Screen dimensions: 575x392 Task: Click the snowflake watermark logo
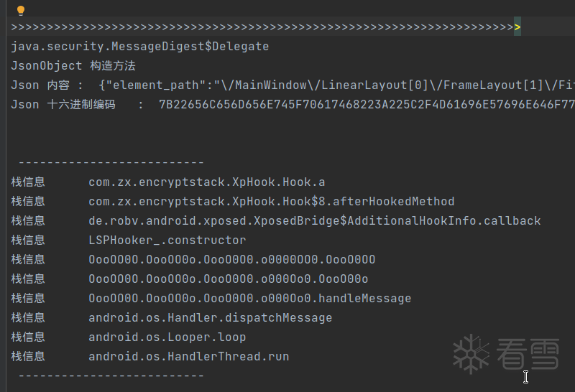471,354
